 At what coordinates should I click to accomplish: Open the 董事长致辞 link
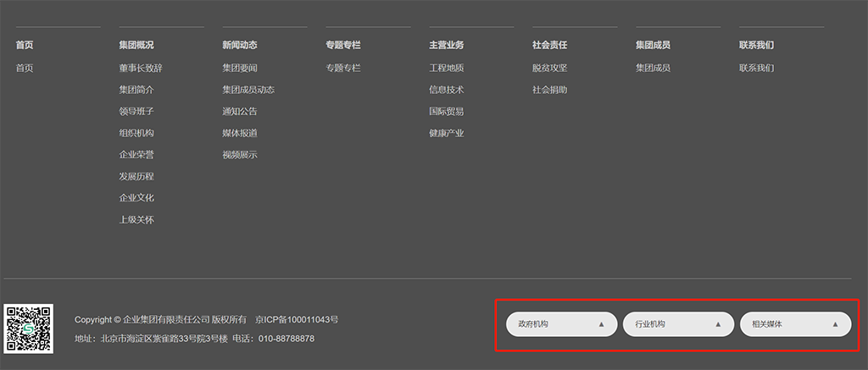(x=141, y=68)
